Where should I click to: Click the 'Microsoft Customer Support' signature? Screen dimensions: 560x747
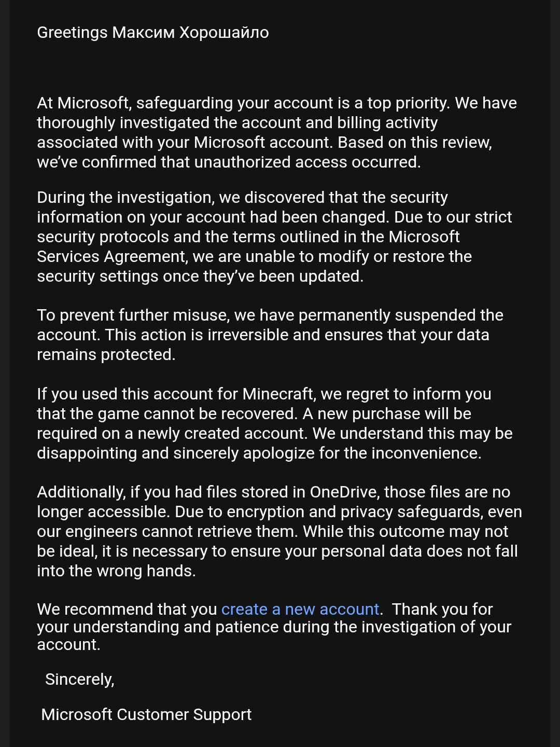[x=146, y=714]
